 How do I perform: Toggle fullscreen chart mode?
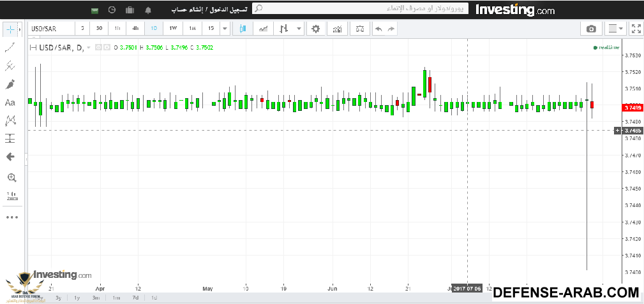635,29
